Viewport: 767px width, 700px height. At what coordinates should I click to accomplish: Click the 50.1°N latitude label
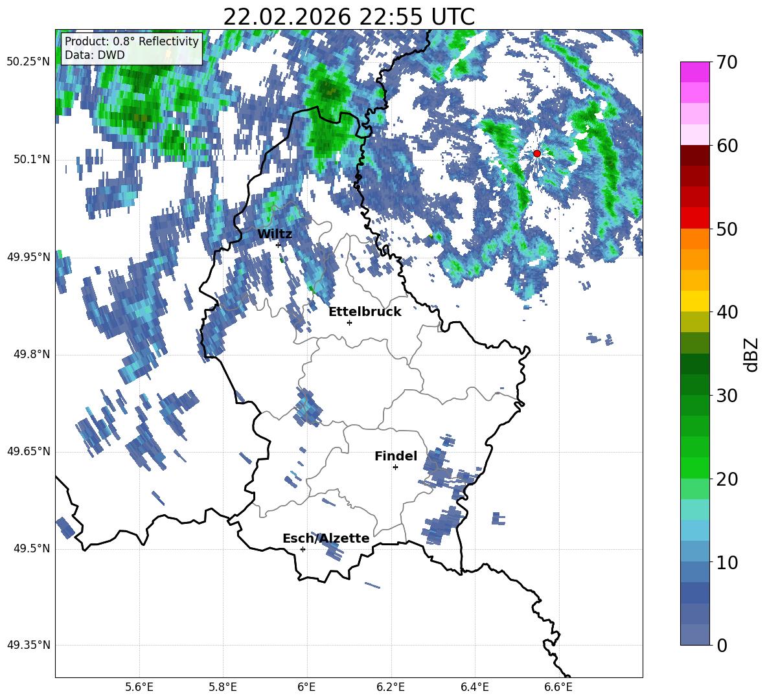pyautogui.click(x=32, y=160)
